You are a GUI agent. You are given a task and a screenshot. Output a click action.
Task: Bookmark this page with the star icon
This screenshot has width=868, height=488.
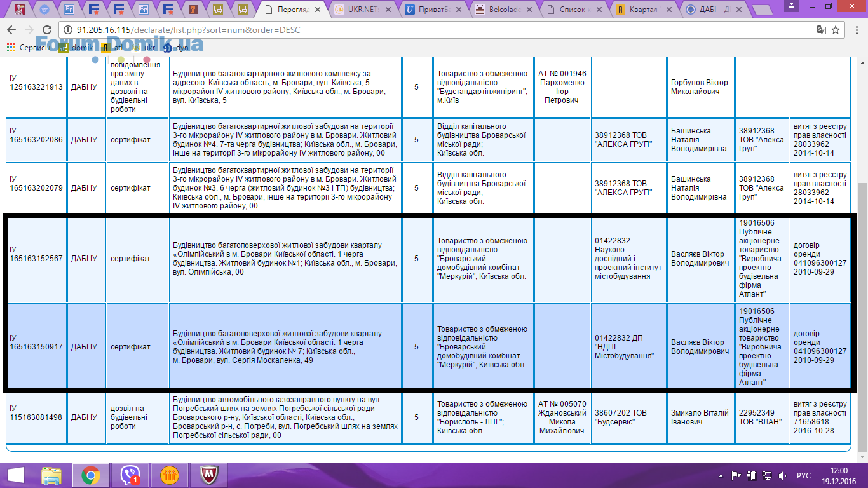[x=836, y=30]
